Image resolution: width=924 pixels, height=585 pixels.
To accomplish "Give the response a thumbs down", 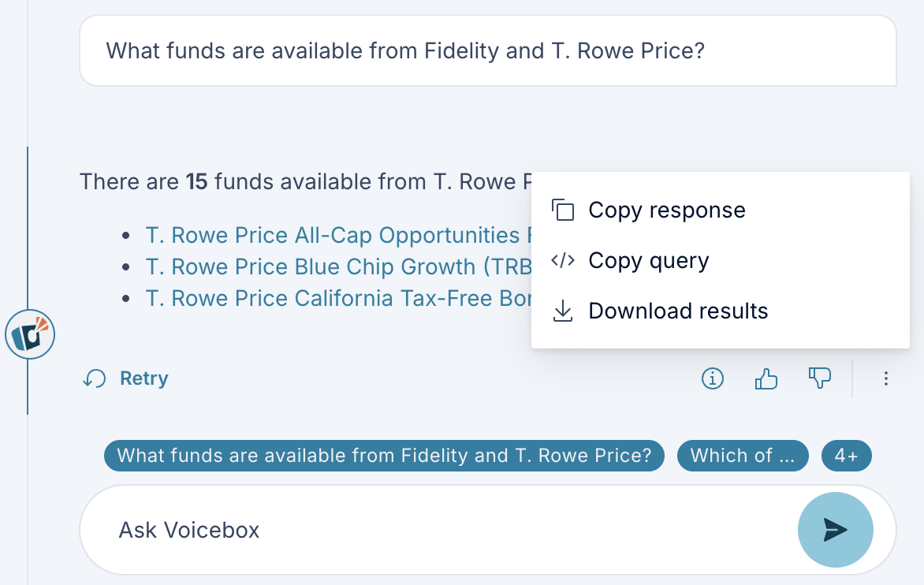I will (820, 379).
